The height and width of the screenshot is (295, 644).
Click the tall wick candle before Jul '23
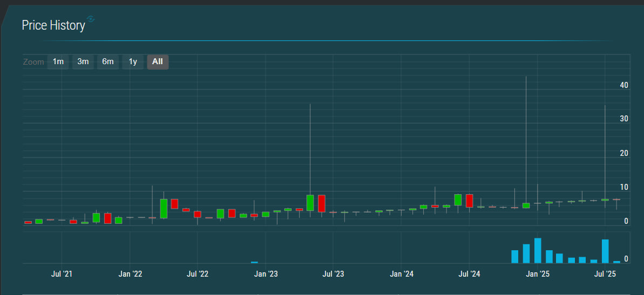pyautogui.click(x=310, y=157)
